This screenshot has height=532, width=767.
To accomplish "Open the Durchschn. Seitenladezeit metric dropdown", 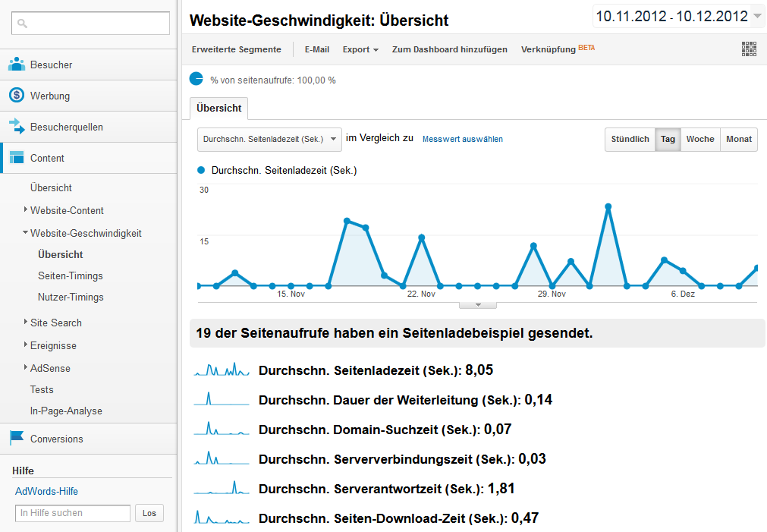I will click(269, 140).
